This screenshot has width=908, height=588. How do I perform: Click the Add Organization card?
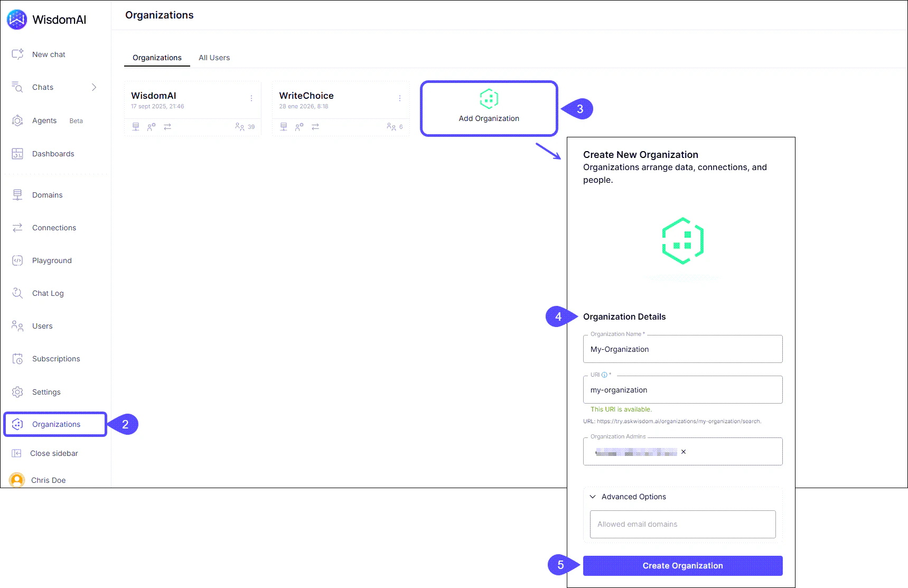pyautogui.click(x=489, y=108)
